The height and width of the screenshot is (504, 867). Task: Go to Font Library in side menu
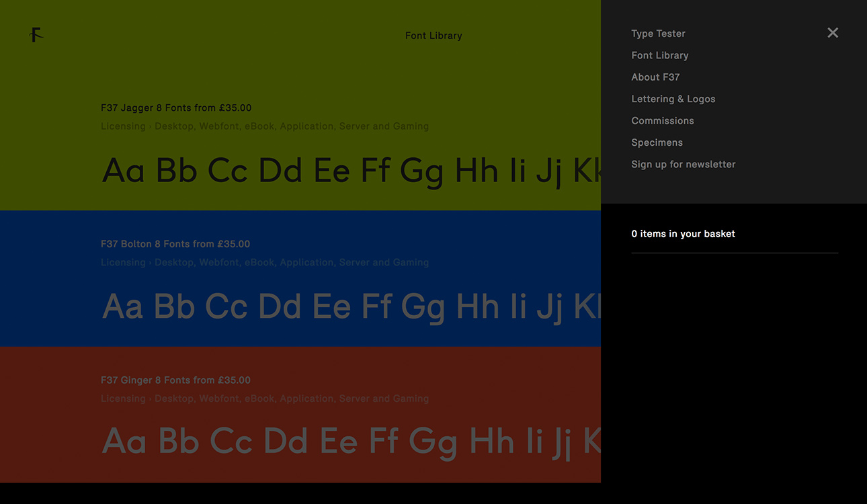coord(659,55)
